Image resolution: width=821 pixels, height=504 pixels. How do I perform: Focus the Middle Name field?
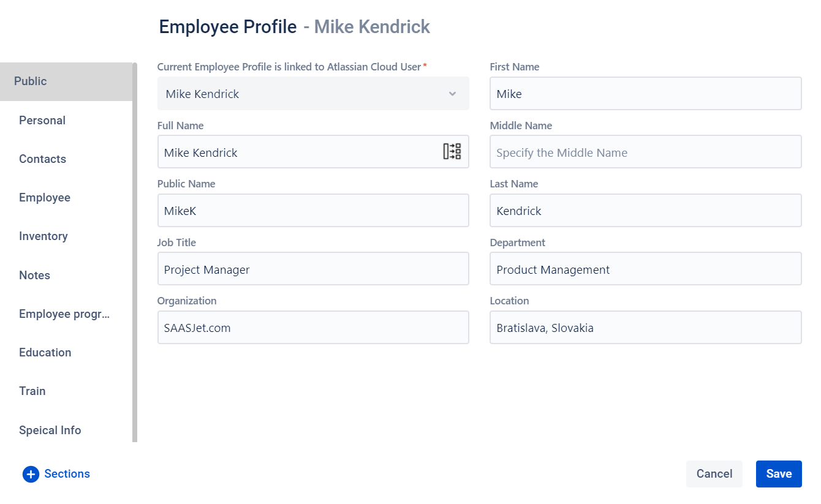coord(646,152)
